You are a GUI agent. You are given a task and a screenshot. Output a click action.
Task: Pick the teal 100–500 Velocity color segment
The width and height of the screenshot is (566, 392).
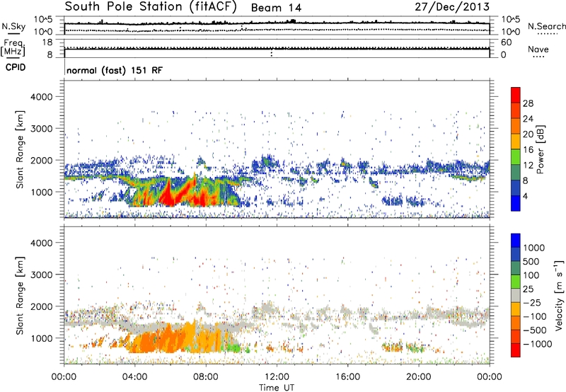(516, 268)
